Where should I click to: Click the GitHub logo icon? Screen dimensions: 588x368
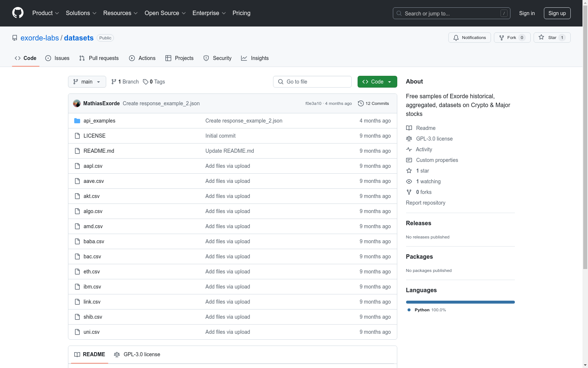point(18,13)
